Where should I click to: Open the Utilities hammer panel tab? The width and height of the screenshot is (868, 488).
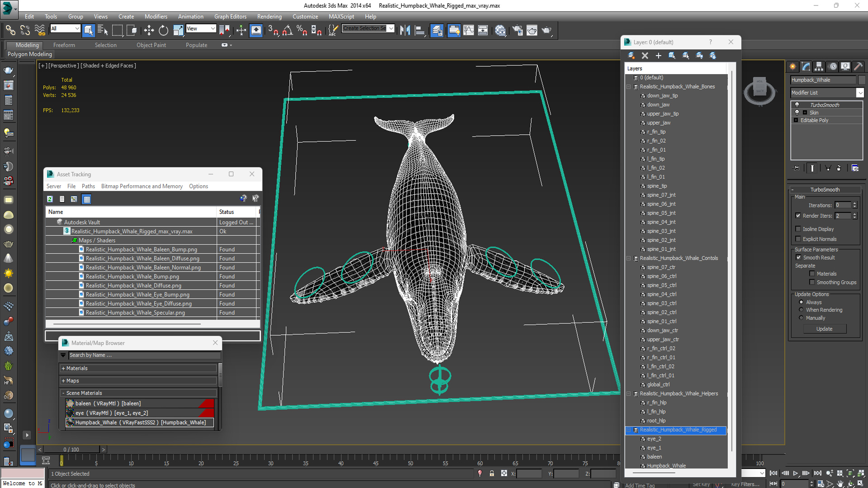point(858,66)
